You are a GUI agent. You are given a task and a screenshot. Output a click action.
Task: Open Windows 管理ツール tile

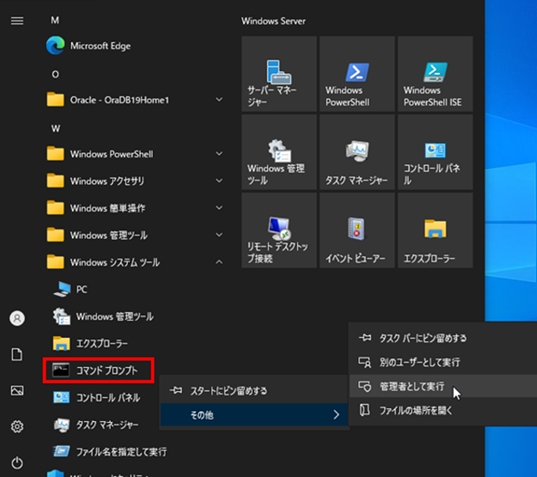tap(279, 152)
